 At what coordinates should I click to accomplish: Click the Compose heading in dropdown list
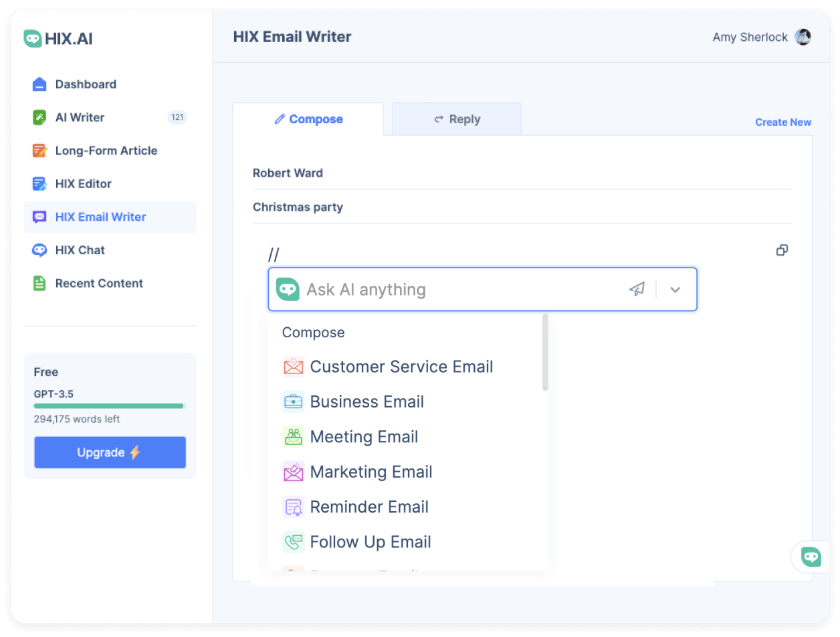[314, 333]
